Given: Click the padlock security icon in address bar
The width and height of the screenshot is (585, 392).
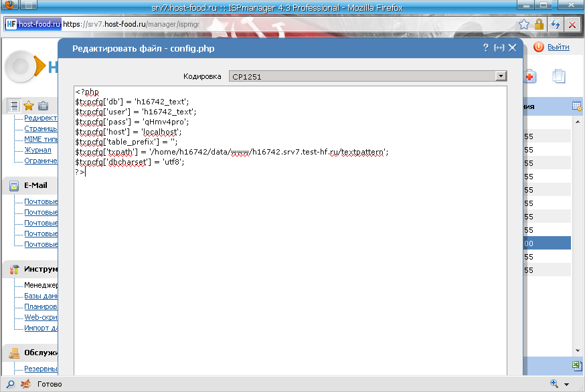Looking at the screenshot, I should pos(539,24).
